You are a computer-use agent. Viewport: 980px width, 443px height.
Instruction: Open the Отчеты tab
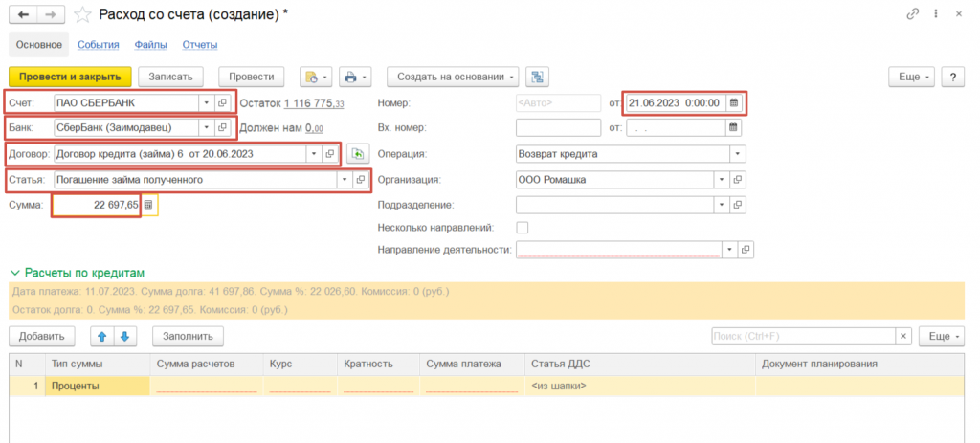click(199, 44)
